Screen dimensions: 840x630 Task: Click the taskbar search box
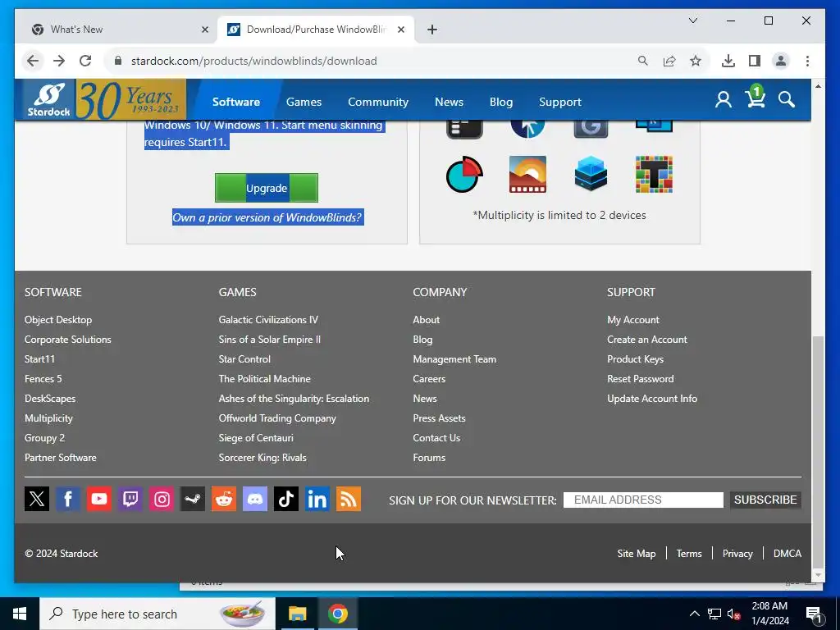[x=157, y=614]
